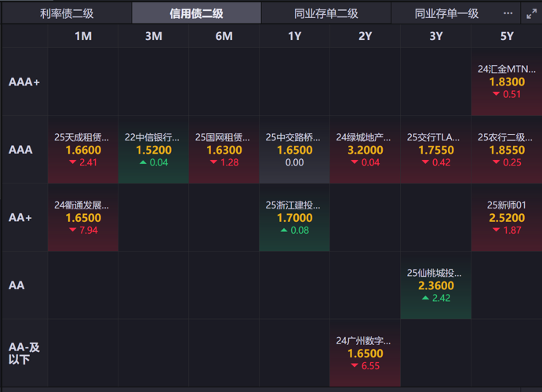Open the 25天成租赁 bond cell
Viewport: 542px width, 392px height.
(83, 150)
